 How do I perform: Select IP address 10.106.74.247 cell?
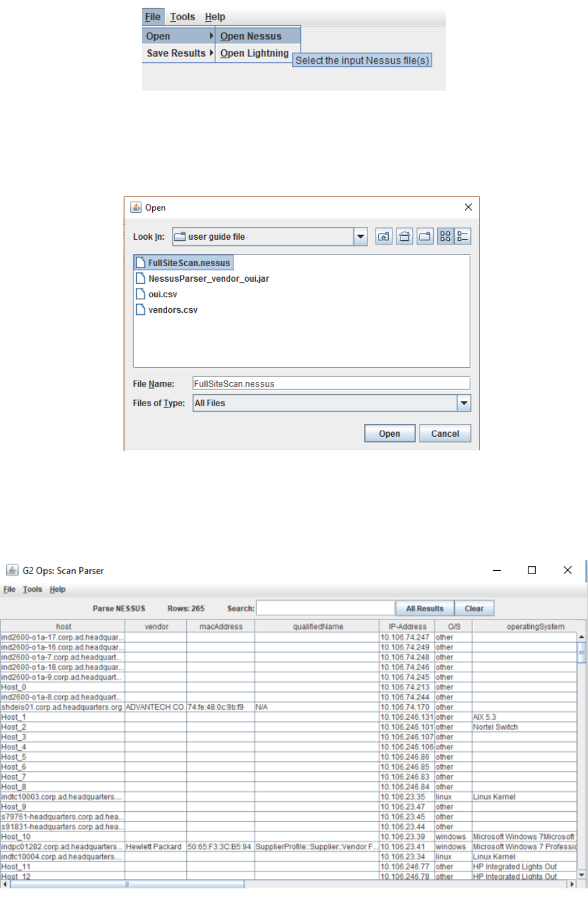407,637
